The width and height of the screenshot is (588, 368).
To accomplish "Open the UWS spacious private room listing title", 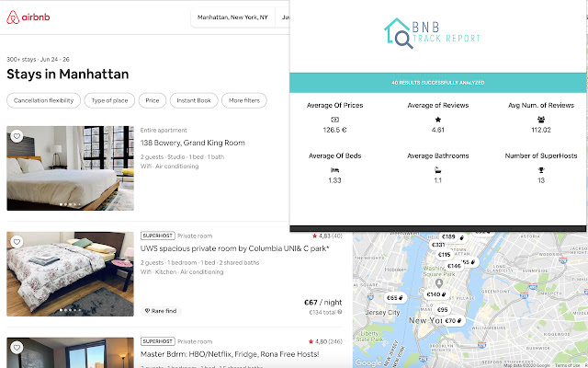I will tap(234, 248).
